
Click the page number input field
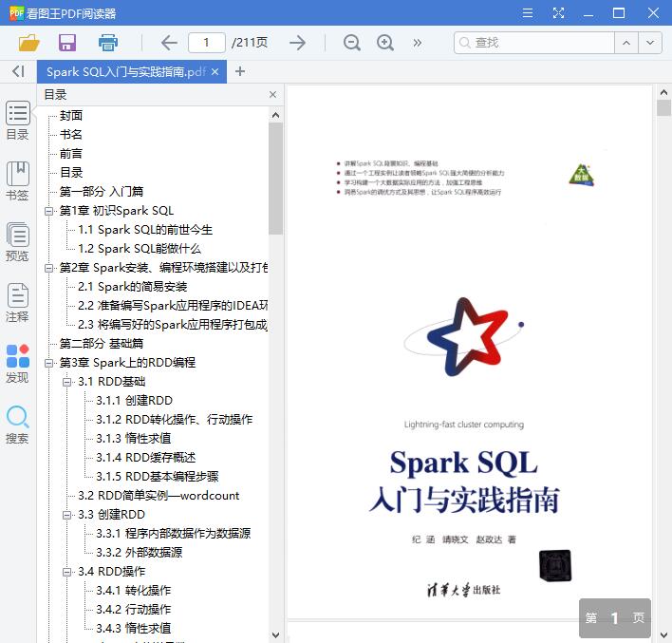tap(207, 43)
